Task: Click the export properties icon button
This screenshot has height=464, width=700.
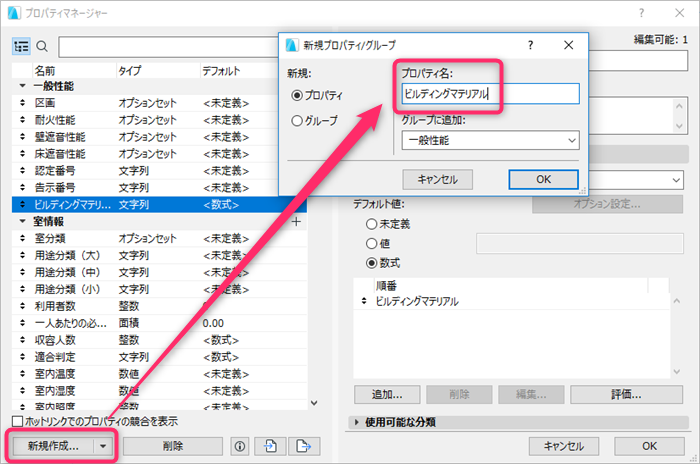Action: pos(304,446)
